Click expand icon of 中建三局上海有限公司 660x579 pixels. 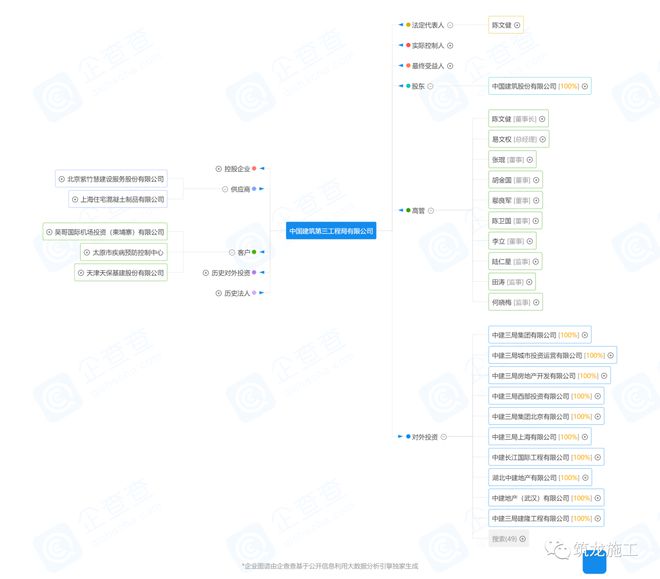[585, 437]
